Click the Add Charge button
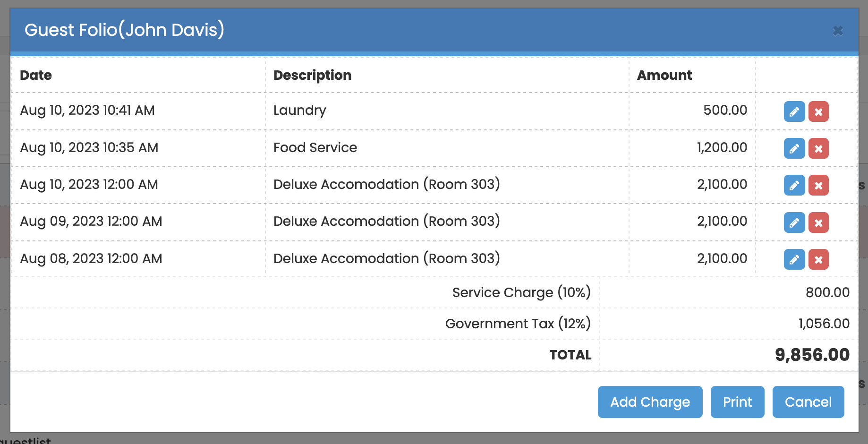868x444 pixels. 650,402
